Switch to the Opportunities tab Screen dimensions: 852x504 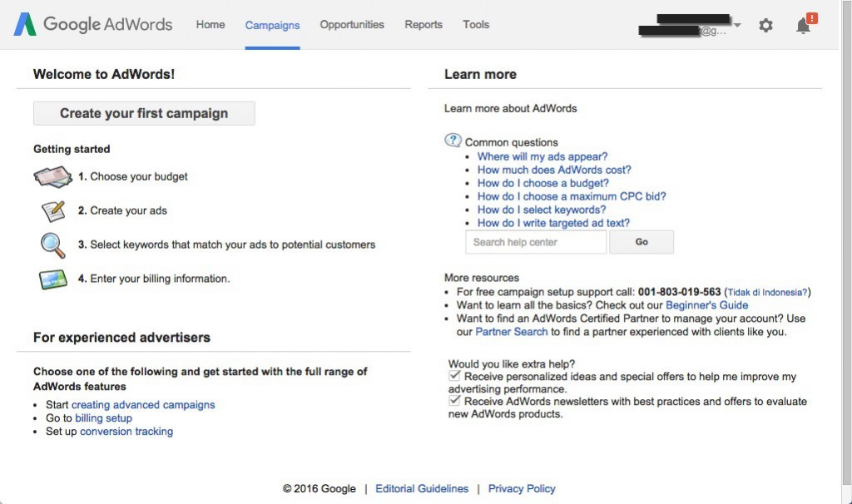pyautogui.click(x=352, y=25)
